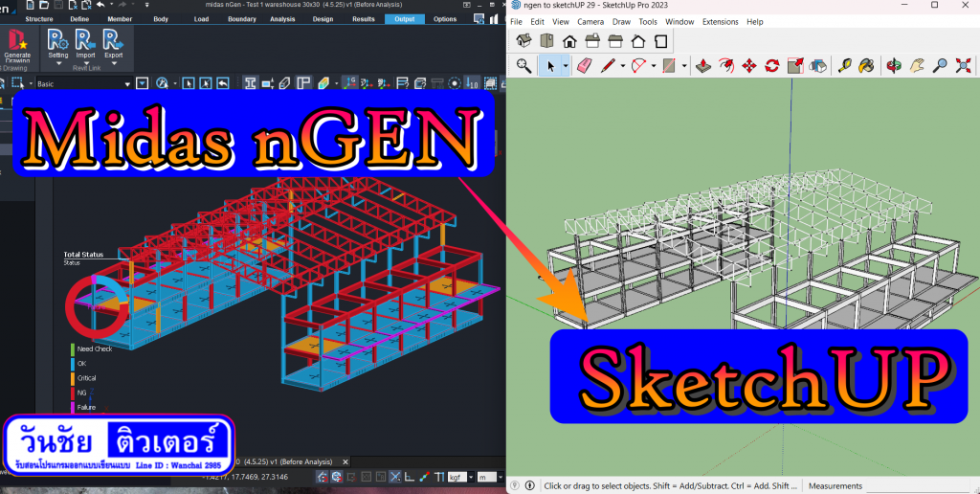The height and width of the screenshot is (494, 980).
Task: Select the Paint Bucket tool in SketchUp
Action: (866, 65)
